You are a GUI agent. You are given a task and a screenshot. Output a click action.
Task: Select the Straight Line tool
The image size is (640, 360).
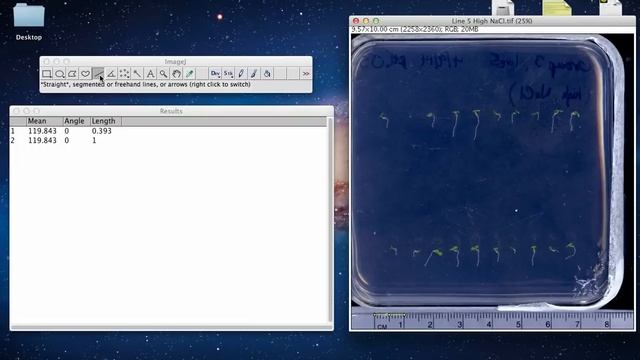click(x=98, y=73)
